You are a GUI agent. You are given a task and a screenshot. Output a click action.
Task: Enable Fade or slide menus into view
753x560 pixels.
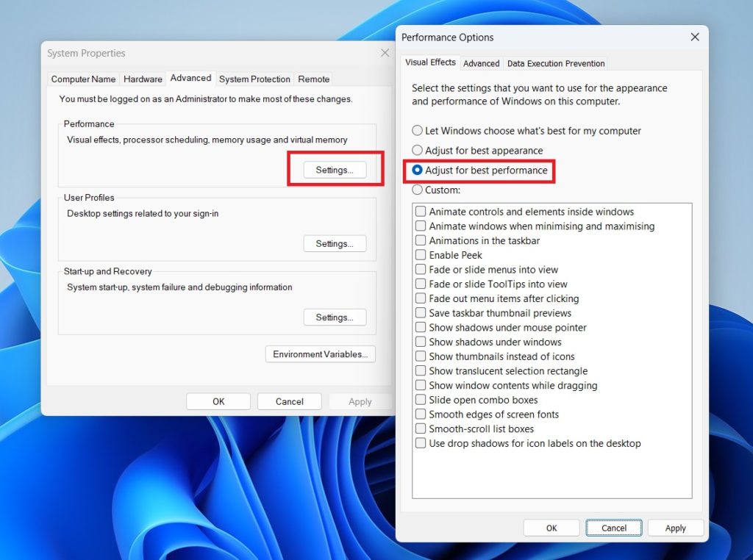421,269
